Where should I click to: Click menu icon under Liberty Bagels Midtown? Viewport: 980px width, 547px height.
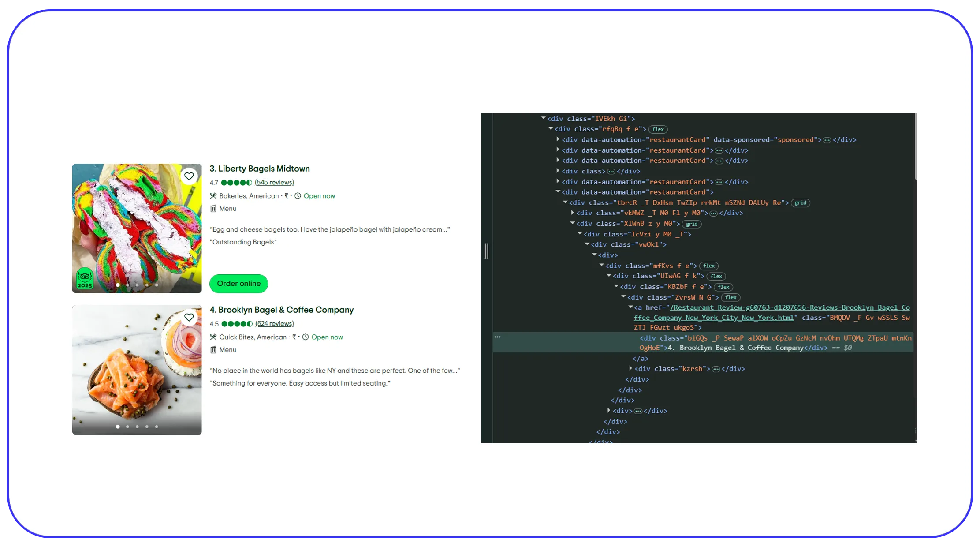[213, 209]
